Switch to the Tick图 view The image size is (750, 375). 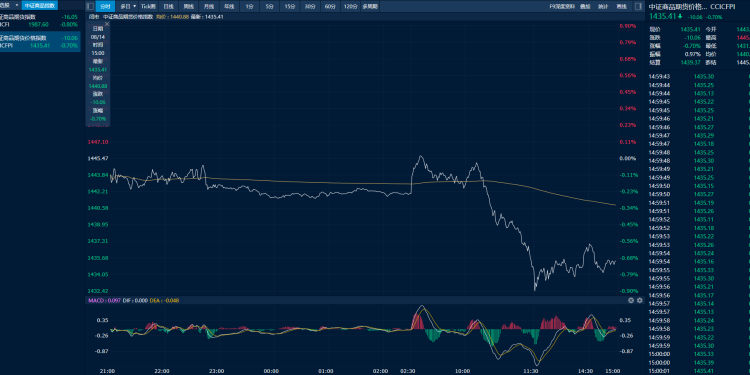[148, 6]
